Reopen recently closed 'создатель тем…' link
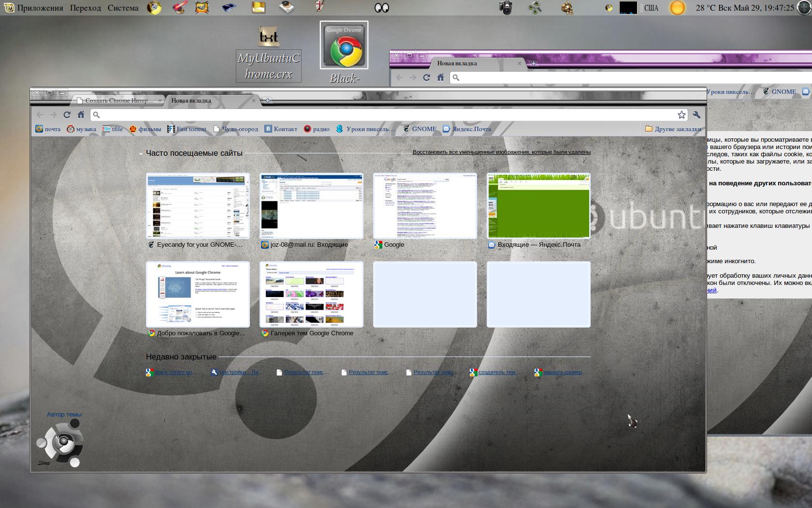 494,372
